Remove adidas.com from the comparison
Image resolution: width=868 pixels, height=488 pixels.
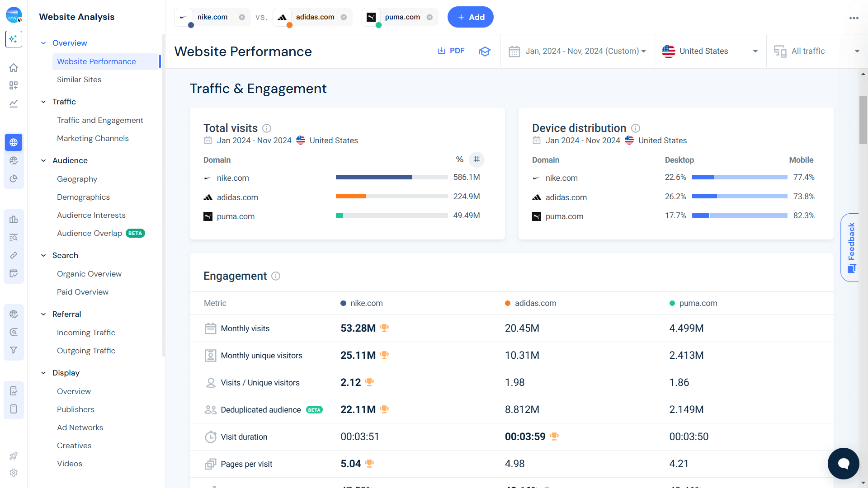[344, 17]
